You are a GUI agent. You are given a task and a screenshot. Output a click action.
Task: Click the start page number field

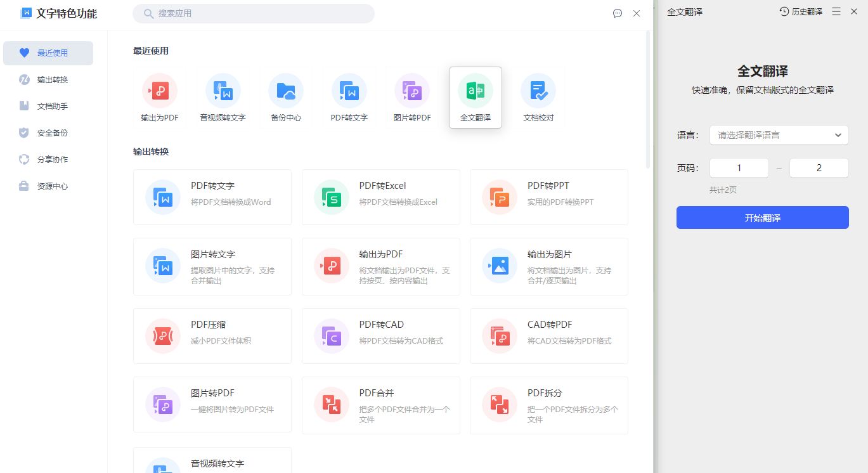739,168
